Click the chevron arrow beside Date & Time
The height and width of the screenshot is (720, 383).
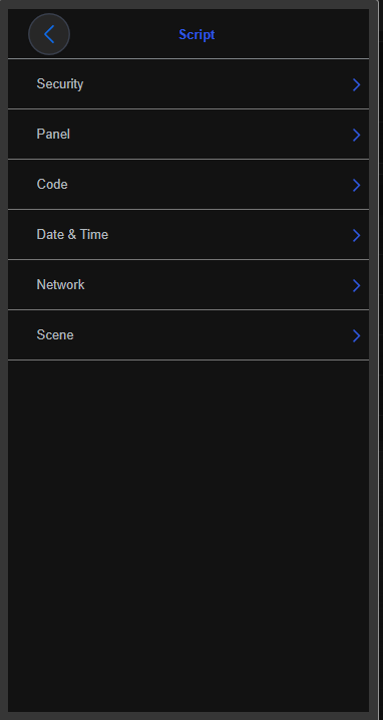click(x=356, y=235)
